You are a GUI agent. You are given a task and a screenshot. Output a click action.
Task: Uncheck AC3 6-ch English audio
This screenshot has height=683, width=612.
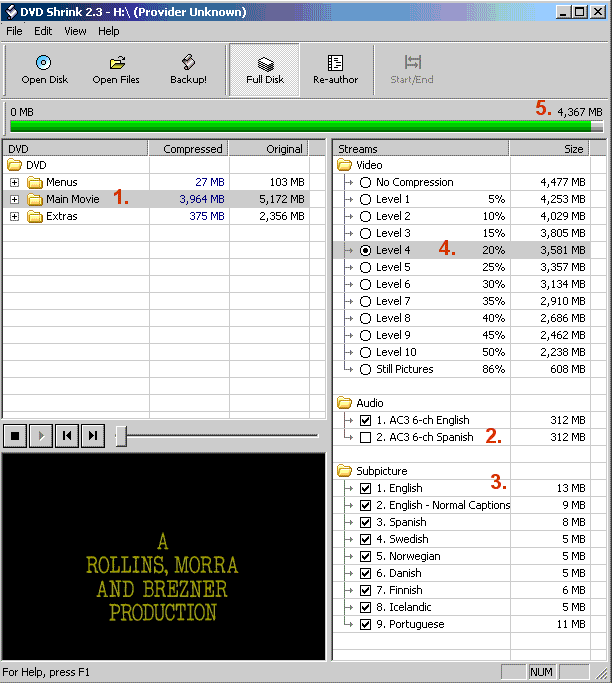click(x=365, y=420)
